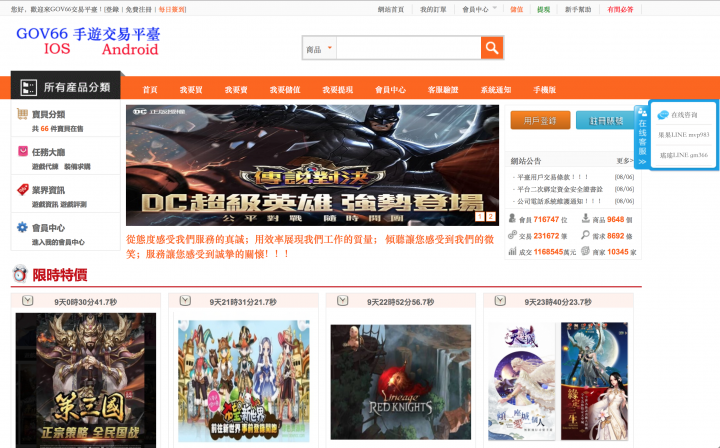Screen dimensions: 720x448
Task: Click the 裝備求購 link under 任務大廳
Action: 77,167
